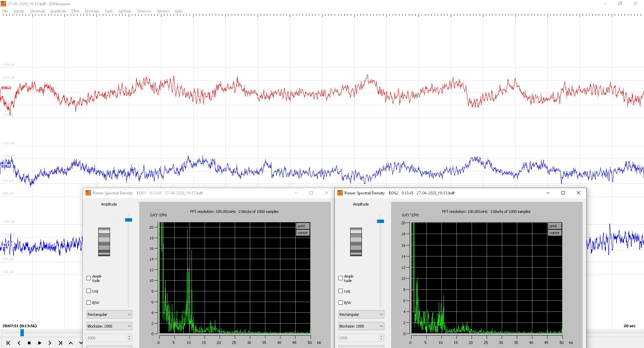Open Blocksize 1000 dropdown in EOG2 PSD

pos(361,326)
